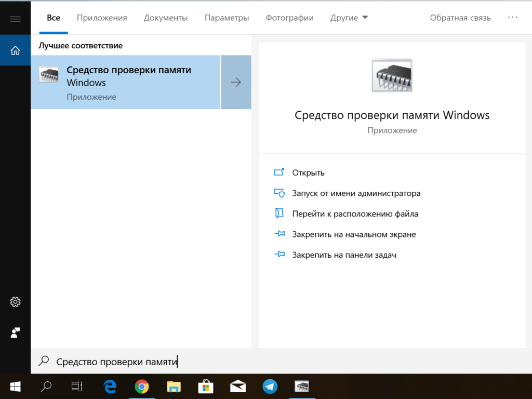This screenshot has height=399, width=532.
Task: Click the magnifier icon in search box
Action: coord(44,361)
